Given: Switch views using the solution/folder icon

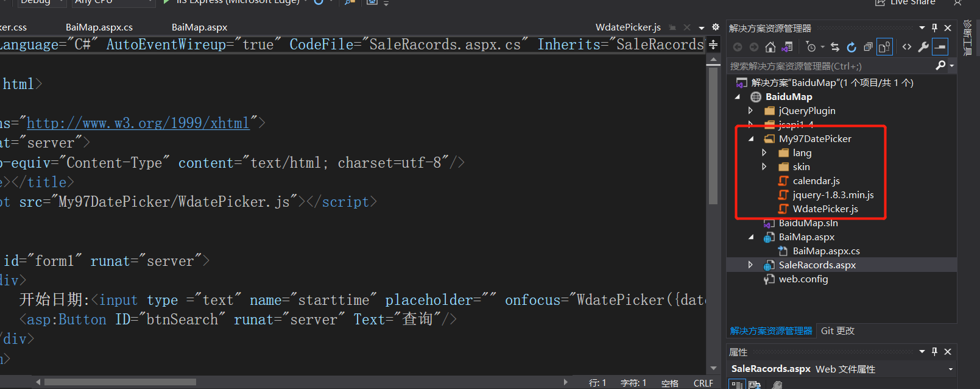Looking at the screenshot, I should point(788,47).
